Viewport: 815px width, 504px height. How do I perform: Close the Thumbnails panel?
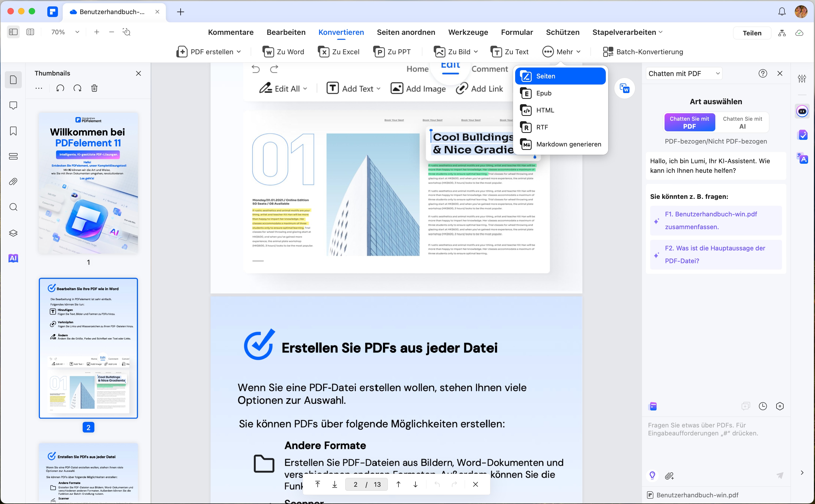pyautogui.click(x=139, y=73)
